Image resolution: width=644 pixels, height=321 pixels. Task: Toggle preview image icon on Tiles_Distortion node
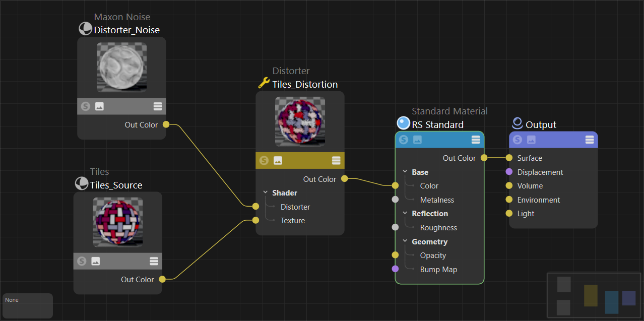tap(278, 160)
